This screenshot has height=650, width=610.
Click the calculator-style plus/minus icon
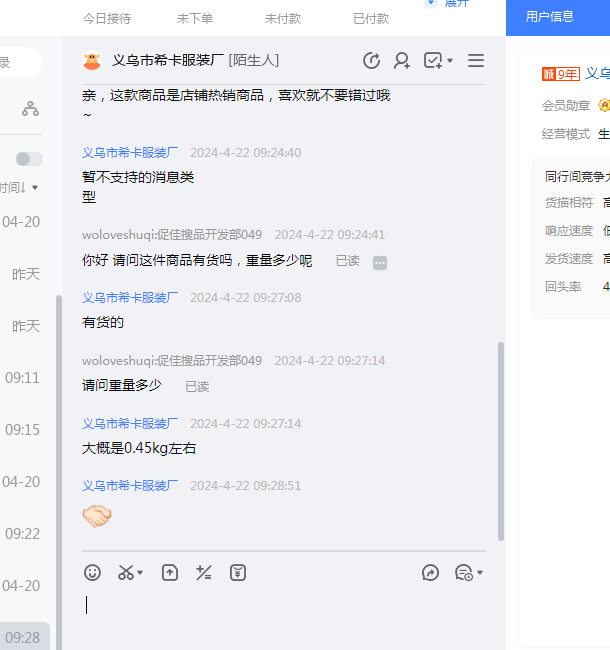click(204, 573)
